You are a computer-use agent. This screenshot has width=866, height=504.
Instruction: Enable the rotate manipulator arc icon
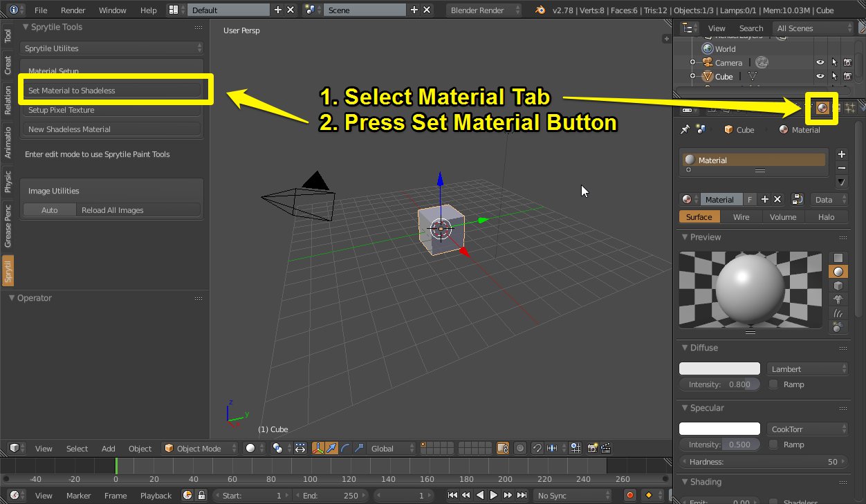tap(344, 448)
